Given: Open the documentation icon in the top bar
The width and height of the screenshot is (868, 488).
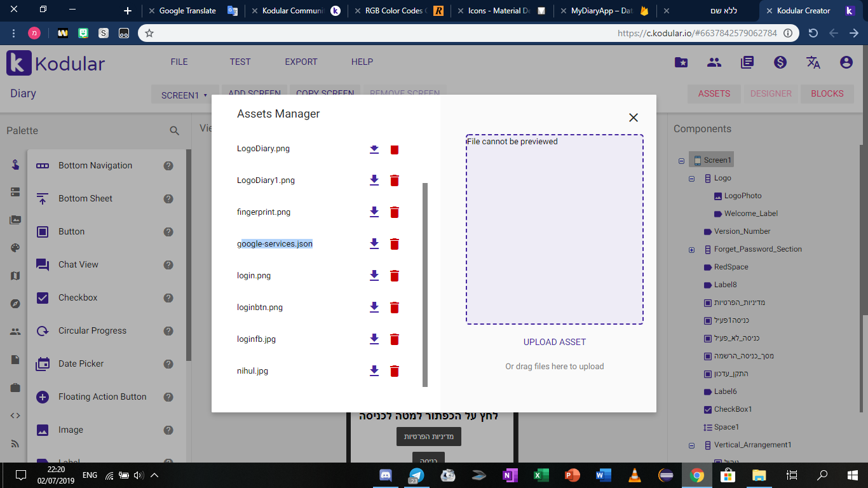Looking at the screenshot, I should pos(747,62).
